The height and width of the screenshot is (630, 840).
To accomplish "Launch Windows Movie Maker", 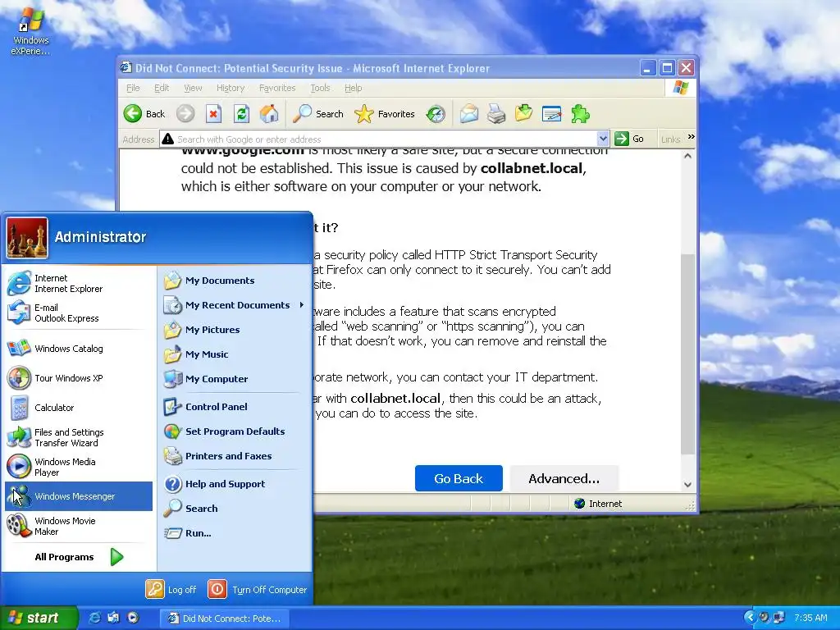I will tap(78, 526).
